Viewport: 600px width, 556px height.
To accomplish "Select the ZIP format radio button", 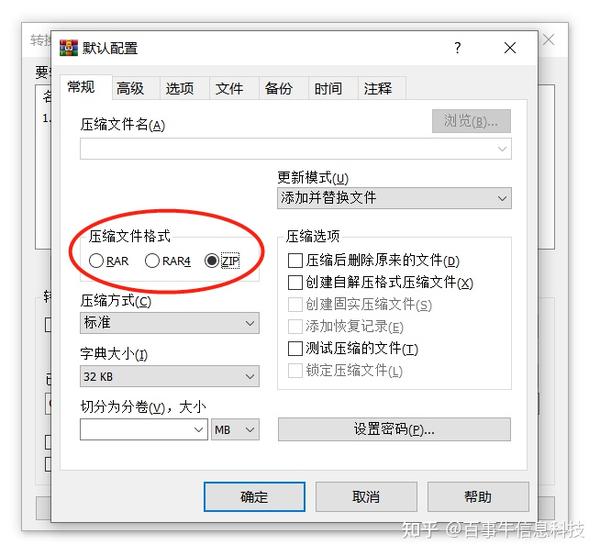I will pos(212,261).
